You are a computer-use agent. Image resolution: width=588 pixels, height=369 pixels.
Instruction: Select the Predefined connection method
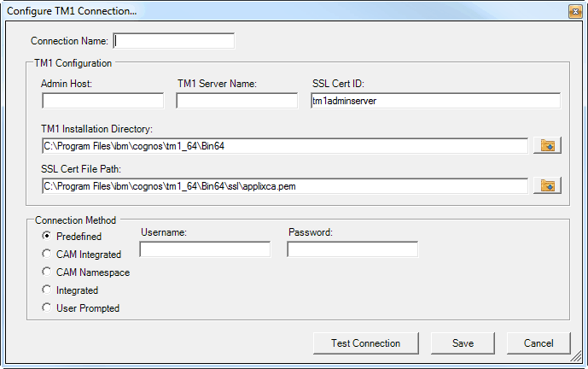click(47, 236)
